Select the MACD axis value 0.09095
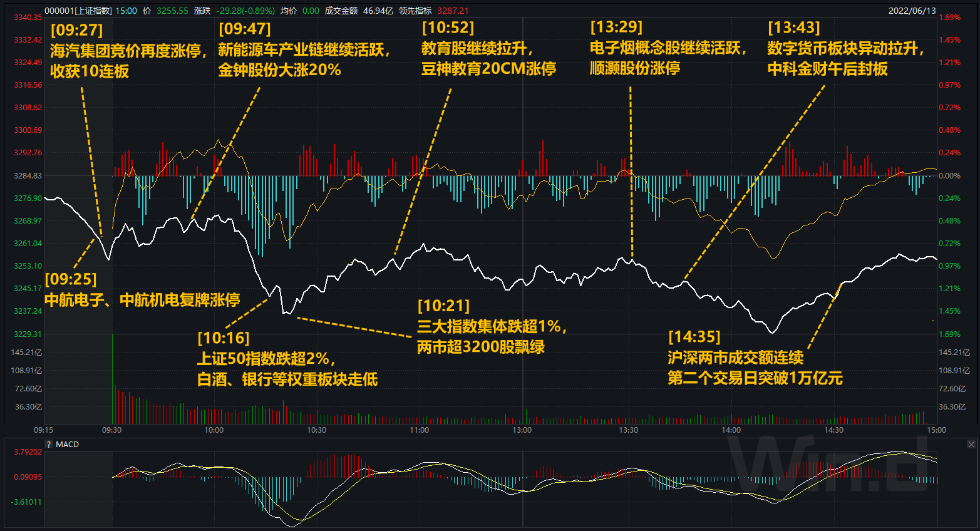The height and width of the screenshot is (531, 980). pos(28,477)
